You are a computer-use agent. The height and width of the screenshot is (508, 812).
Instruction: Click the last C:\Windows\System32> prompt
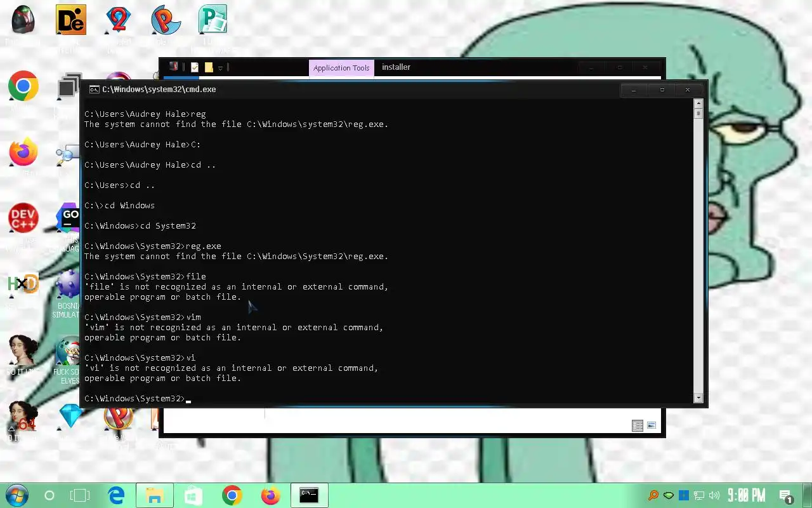pos(134,399)
